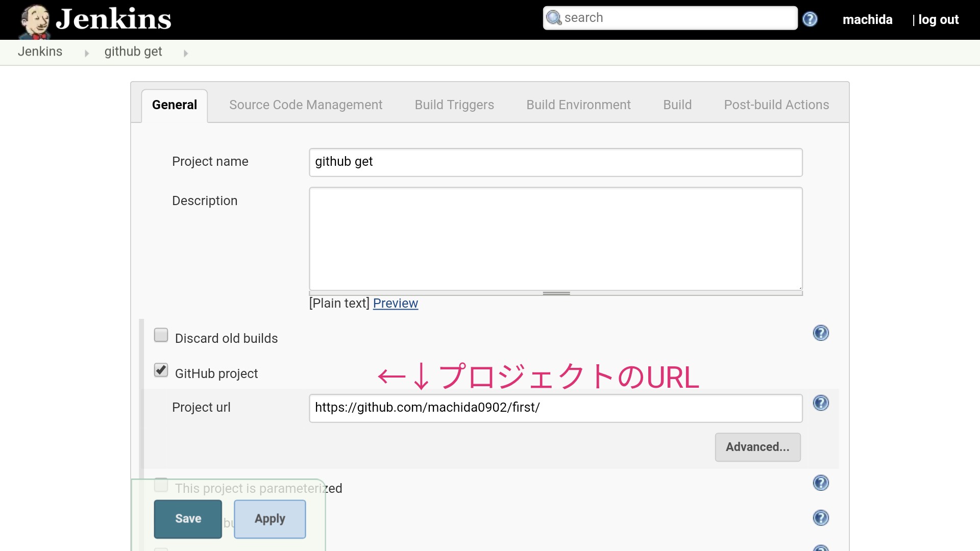Viewport: 980px width, 551px height.
Task: Expand breadcrumb arrow after github get
Action: click(x=186, y=53)
